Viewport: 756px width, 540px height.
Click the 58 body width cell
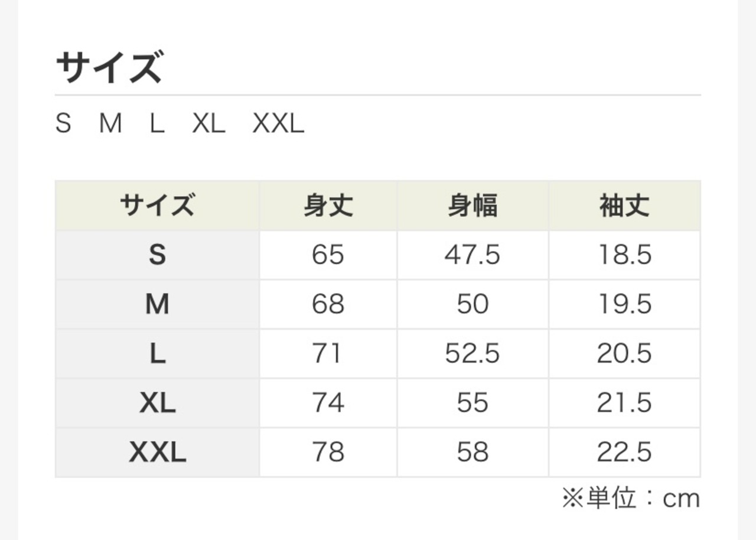pos(472,453)
